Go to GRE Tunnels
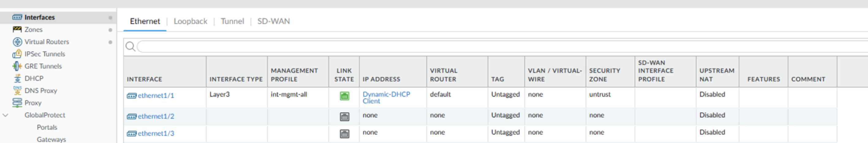This screenshot has width=868, height=143. 43,66
